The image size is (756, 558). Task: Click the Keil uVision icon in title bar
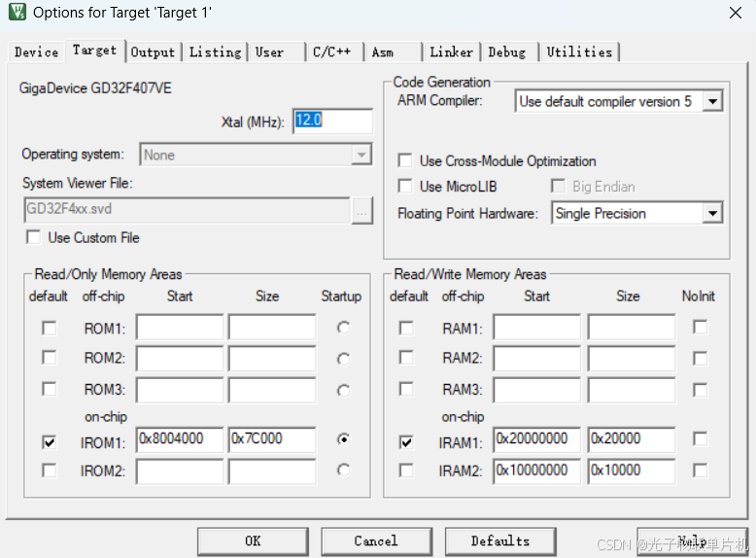click(17, 12)
